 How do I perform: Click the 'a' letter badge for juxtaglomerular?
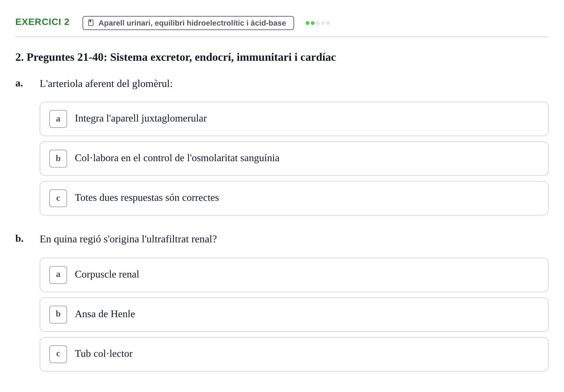(x=58, y=119)
